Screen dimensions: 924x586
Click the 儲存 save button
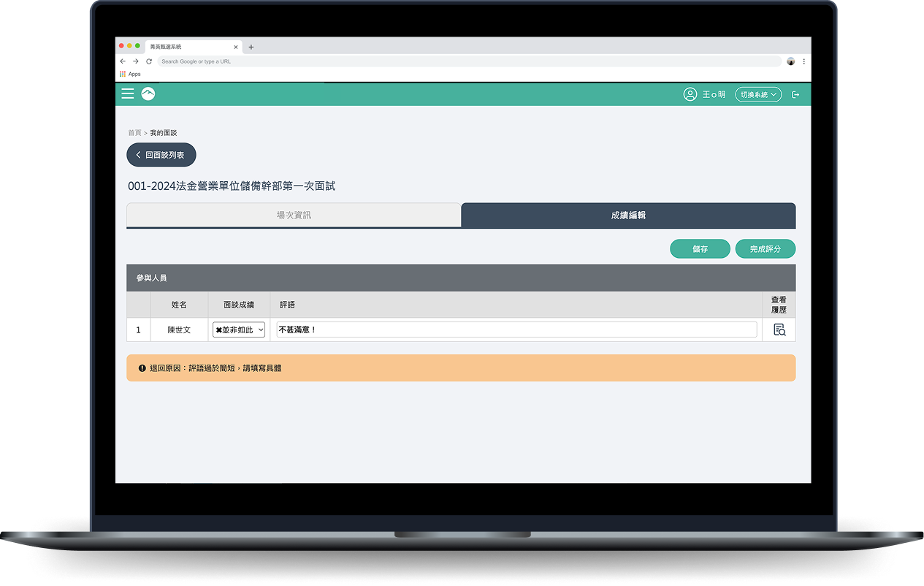pyautogui.click(x=700, y=249)
